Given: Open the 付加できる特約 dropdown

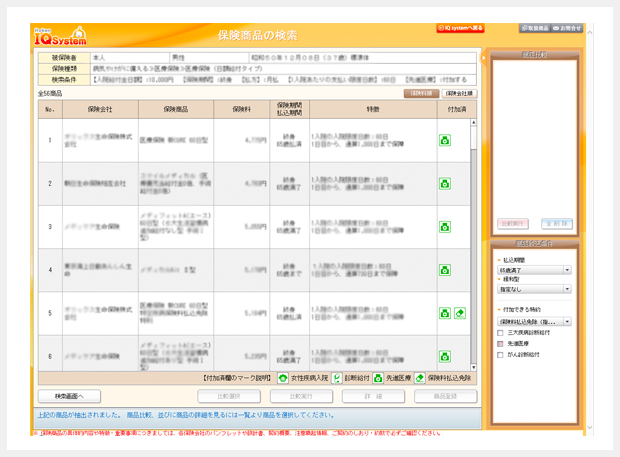Looking at the screenshot, I should (x=567, y=322).
